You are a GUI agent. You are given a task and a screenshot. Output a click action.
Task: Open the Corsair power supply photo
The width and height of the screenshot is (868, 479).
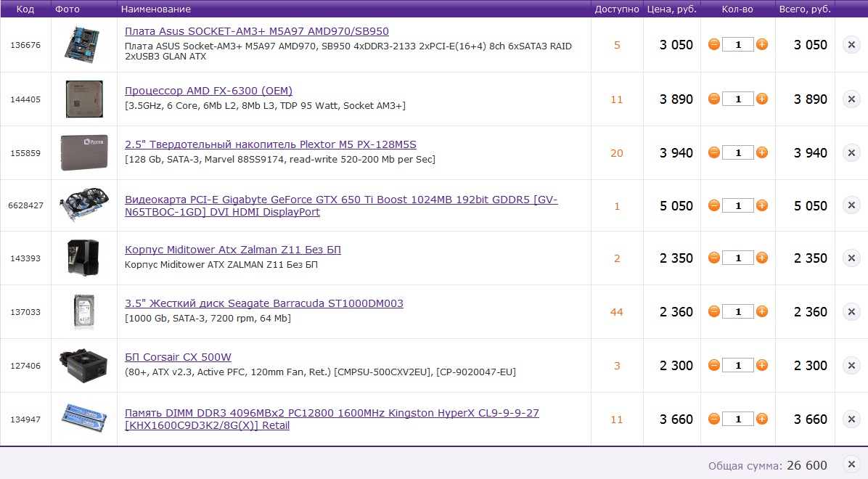83,366
